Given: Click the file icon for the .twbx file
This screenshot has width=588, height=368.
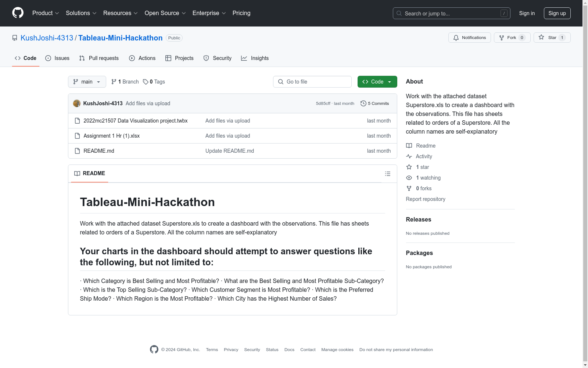Looking at the screenshot, I should pyautogui.click(x=77, y=121).
